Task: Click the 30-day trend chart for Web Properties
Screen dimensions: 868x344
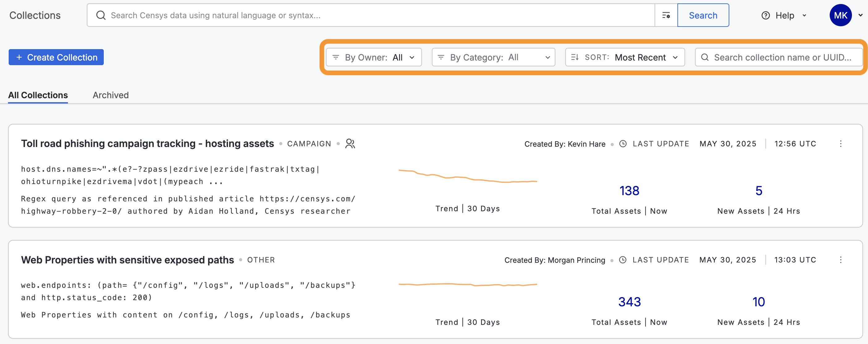Action: click(x=467, y=285)
